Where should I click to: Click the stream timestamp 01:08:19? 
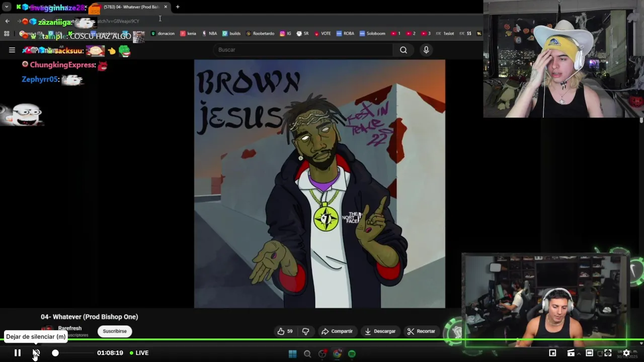point(110,353)
